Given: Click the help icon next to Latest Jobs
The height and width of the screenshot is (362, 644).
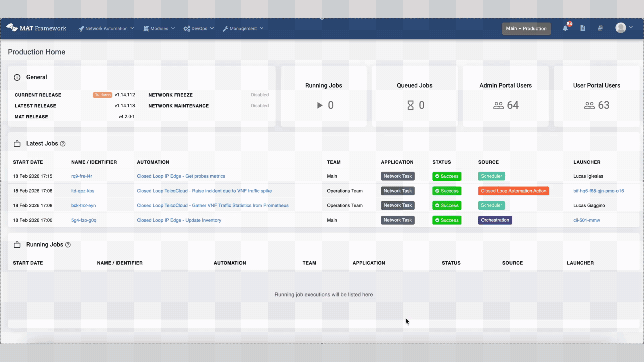Looking at the screenshot, I should (63, 144).
